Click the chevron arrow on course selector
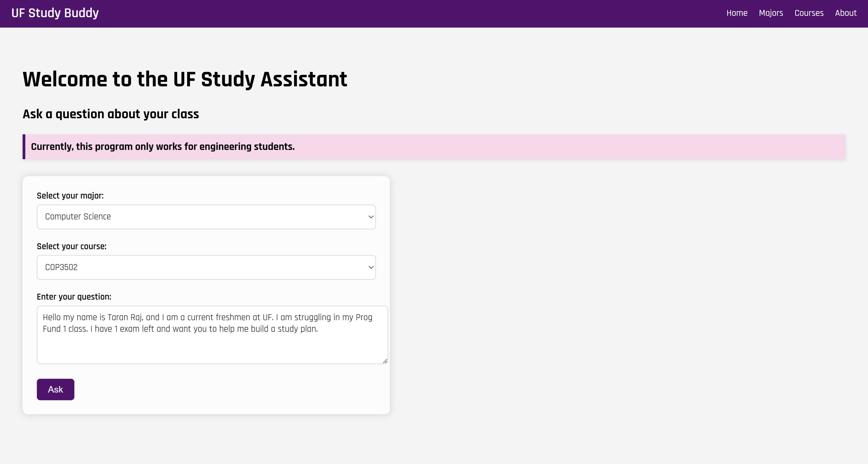Screen dimensions: 868x464 click(371, 267)
